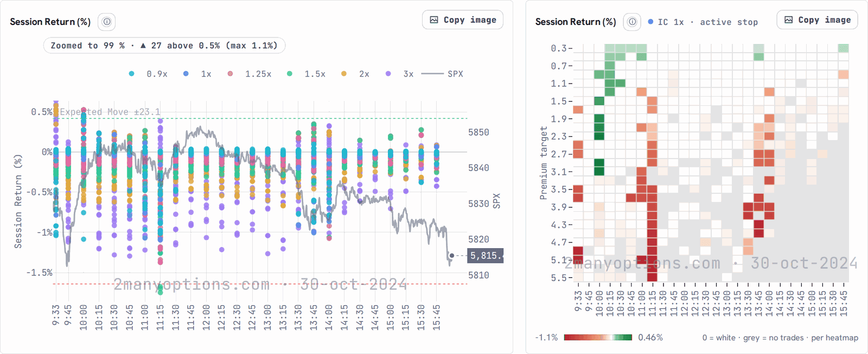Image resolution: width=868 pixels, height=354 pixels.
Task: Click the -1.1% color scale minimum label
Action: tap(546, 338)
